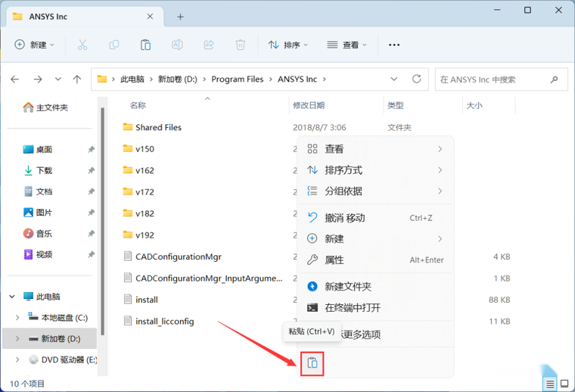Open the 查看 submenu in context menu
575x392 pixels.
pyautogui.click(x=375, y=149)
